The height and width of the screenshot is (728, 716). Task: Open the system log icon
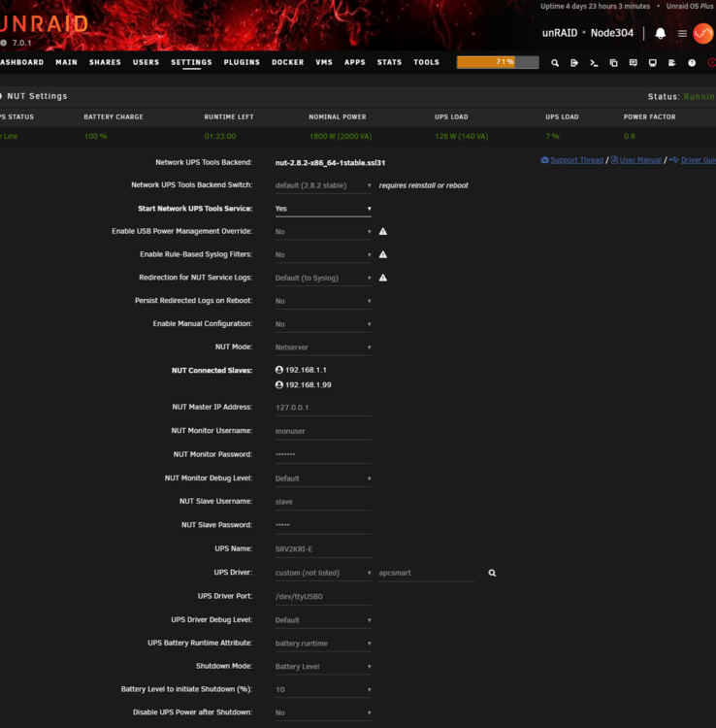tap(672, 63)
